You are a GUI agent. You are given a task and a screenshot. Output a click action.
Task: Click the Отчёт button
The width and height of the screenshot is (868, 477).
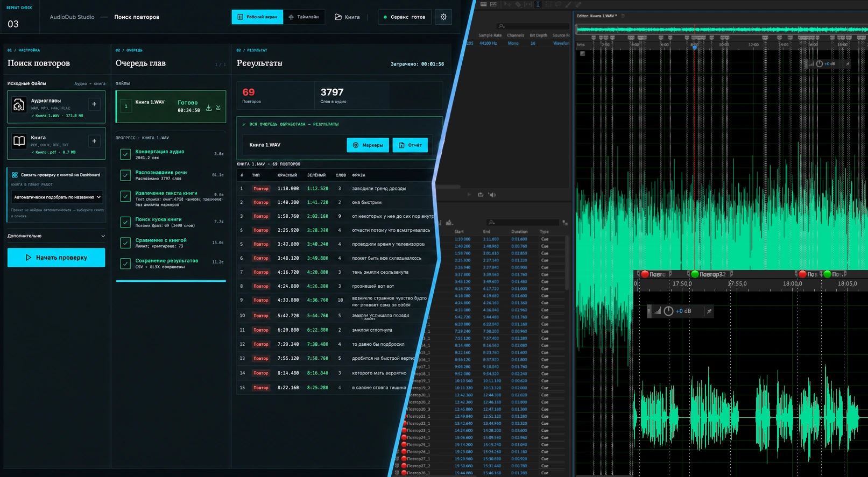pos(410,145)
